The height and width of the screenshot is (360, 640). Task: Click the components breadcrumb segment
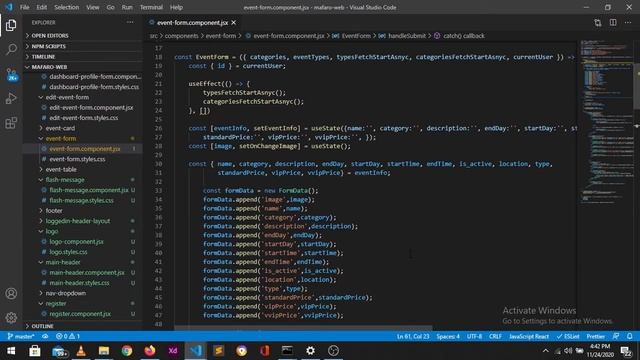tap(181, 36)
